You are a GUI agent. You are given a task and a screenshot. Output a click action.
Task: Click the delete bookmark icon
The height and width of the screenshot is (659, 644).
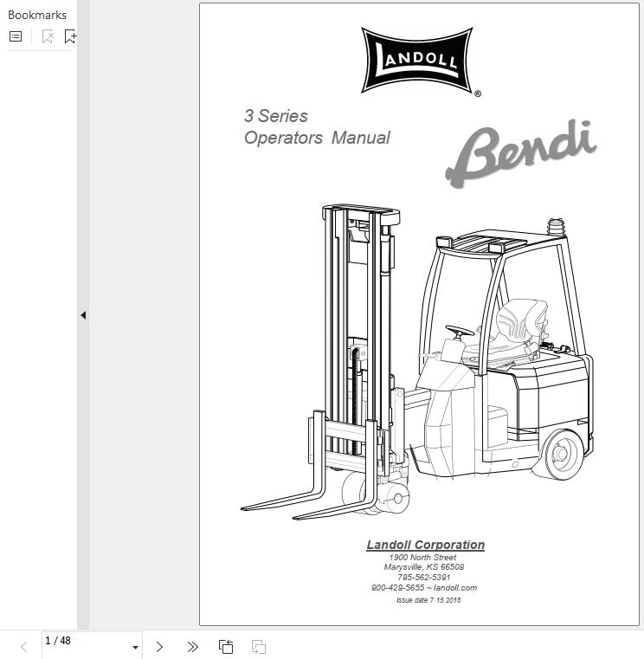click(x=48, y=36)
